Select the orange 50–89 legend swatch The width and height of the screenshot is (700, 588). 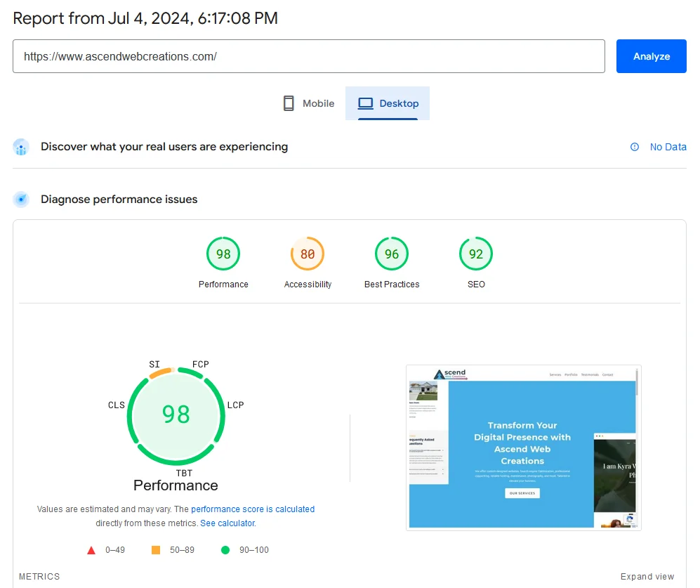click(156, 550)
